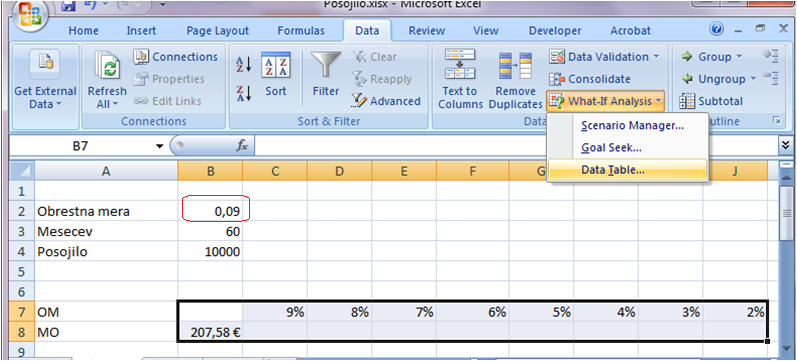Image resolution: width=797 pixels, height=361 pixels.
Task: Choose Scenario Manager from the menu
Action: click(x=632, y=125)
